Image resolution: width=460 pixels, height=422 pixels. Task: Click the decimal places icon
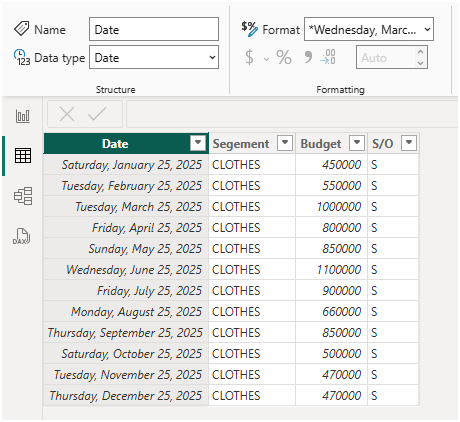(x=328, y=57)
